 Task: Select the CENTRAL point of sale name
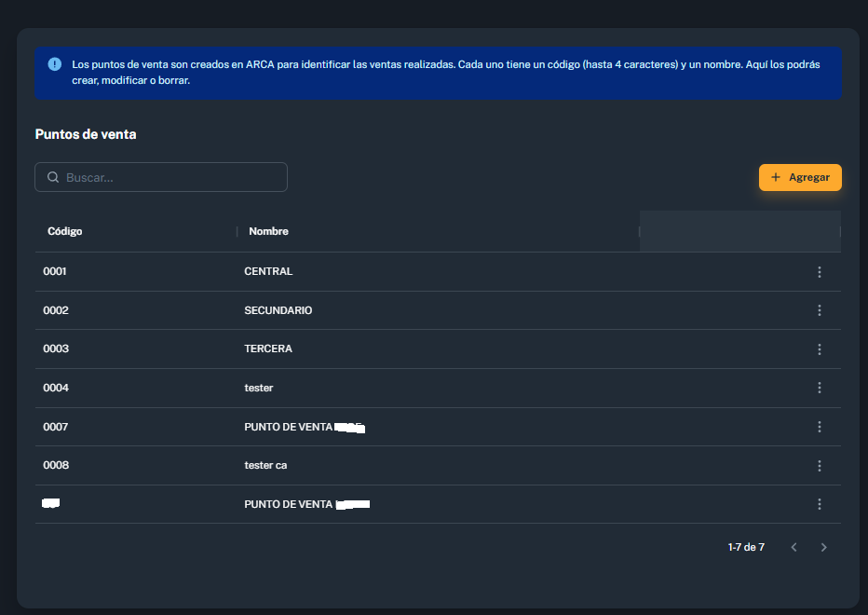point(268,271)
